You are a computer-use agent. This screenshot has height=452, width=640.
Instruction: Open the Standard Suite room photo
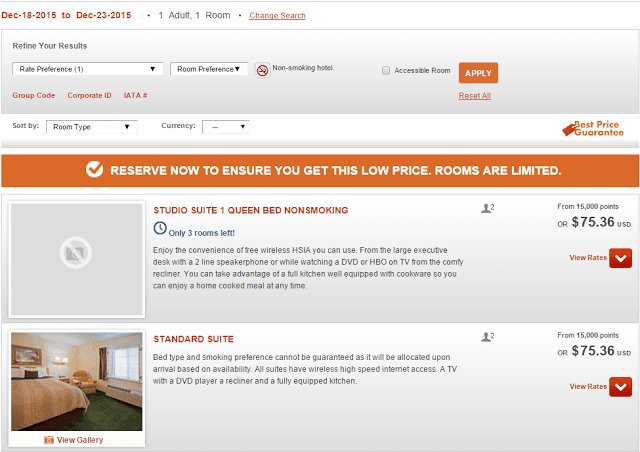point(77,382)
